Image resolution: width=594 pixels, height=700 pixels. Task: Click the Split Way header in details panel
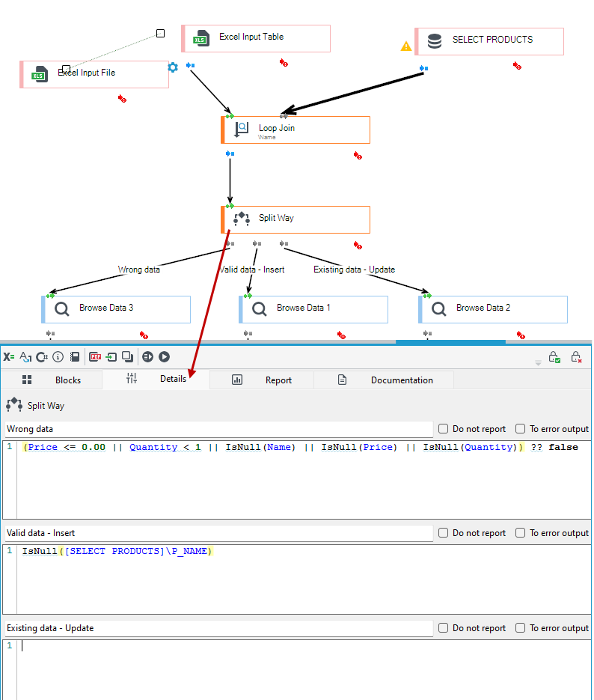point(36,405)
